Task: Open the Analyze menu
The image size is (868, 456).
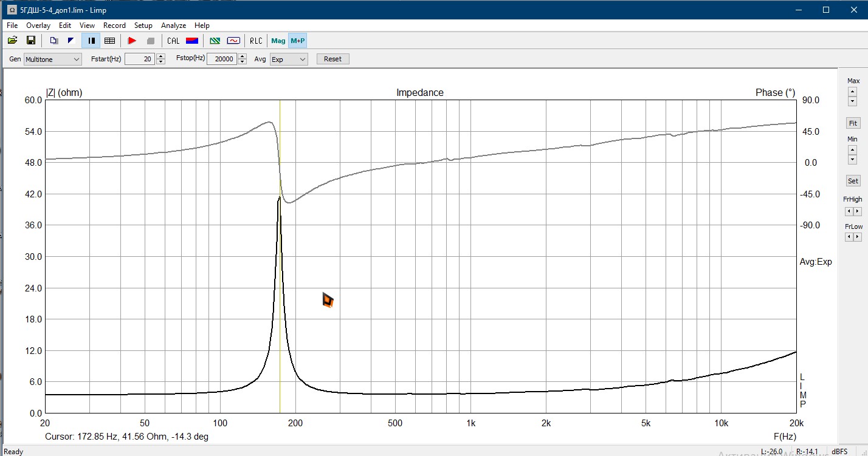Action: (x=173, y=26)
